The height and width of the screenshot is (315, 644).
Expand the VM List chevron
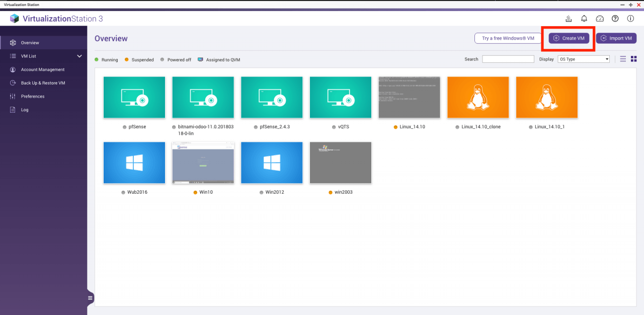[x=79, y=56]
